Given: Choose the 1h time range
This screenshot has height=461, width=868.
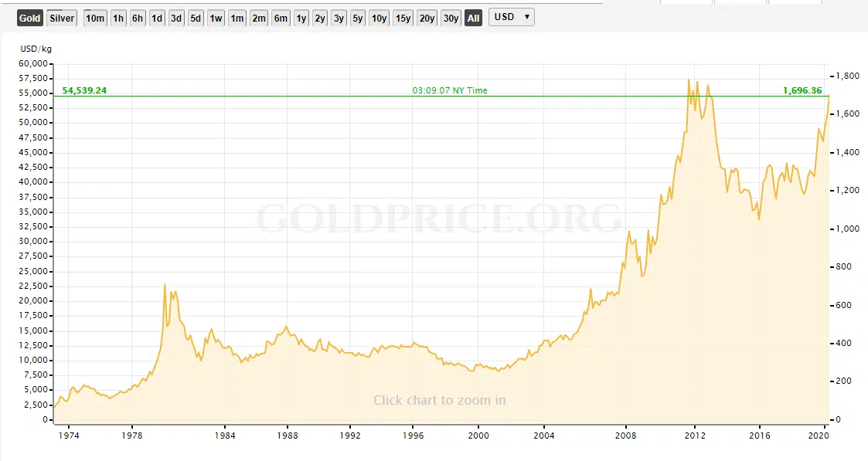Looking at the screenshot, I should (118, 18).
